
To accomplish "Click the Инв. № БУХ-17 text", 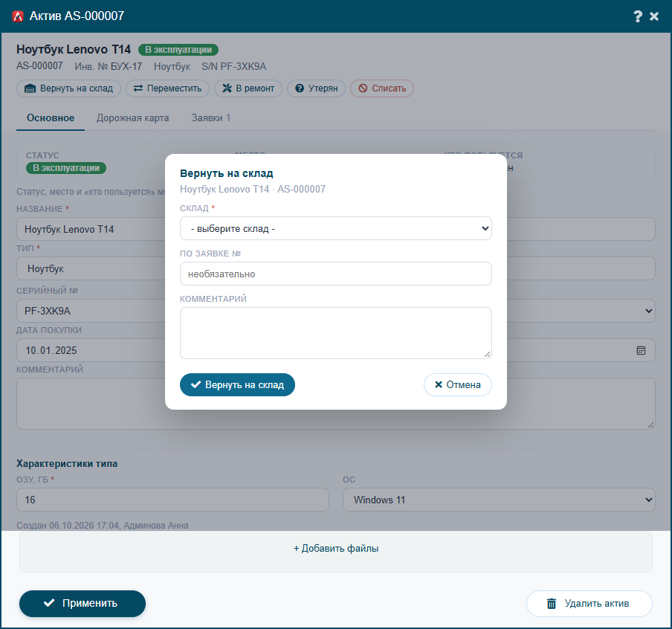I will [108, 66].
